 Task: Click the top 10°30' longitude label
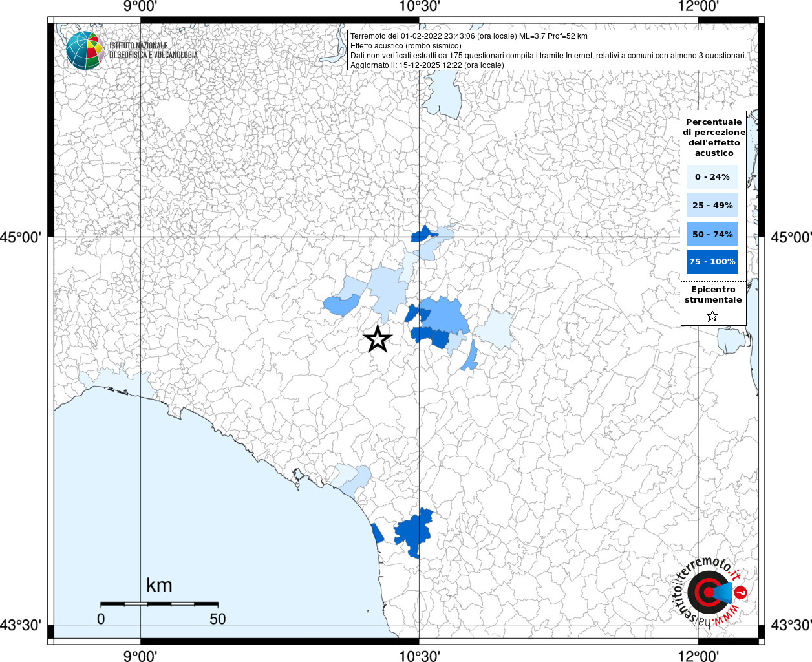[x=420, y=6]
